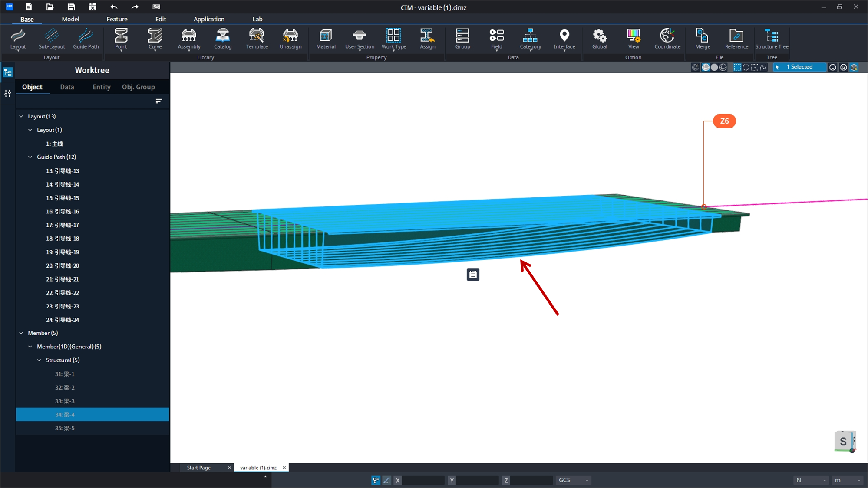Toggle solid shaded display mode
868x488 pixels.
coord(714,67)
